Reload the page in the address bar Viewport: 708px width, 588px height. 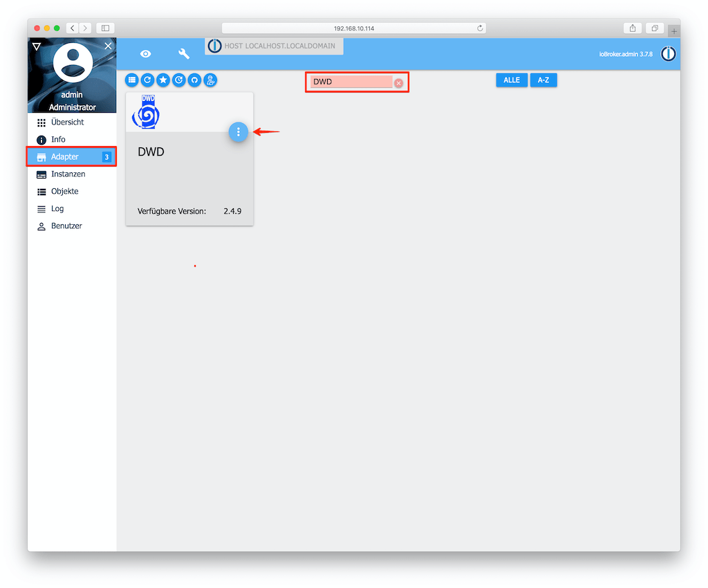click(480, 28)
